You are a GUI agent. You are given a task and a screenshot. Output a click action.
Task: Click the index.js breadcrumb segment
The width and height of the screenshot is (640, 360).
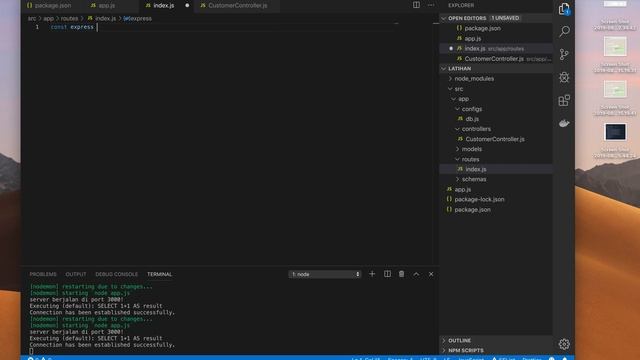(105, 18)
